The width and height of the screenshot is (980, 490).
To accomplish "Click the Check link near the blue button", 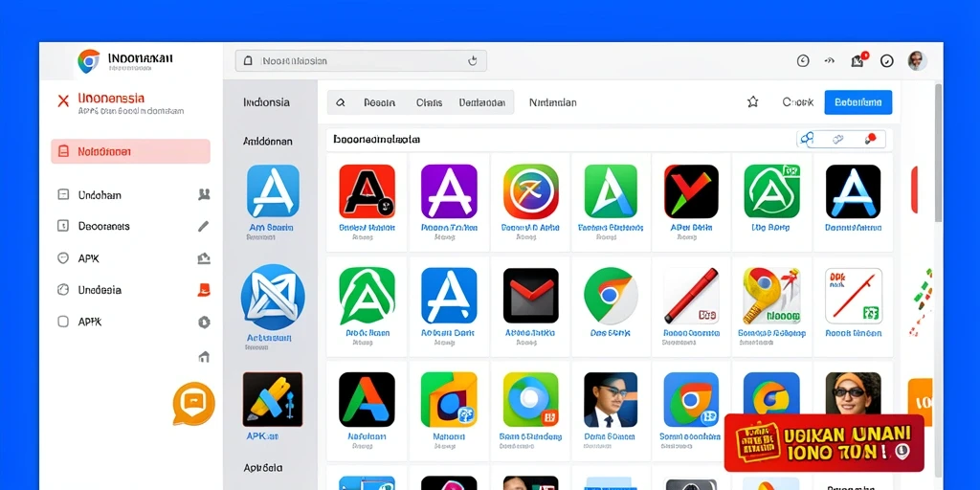I will [x=798, y=101].
